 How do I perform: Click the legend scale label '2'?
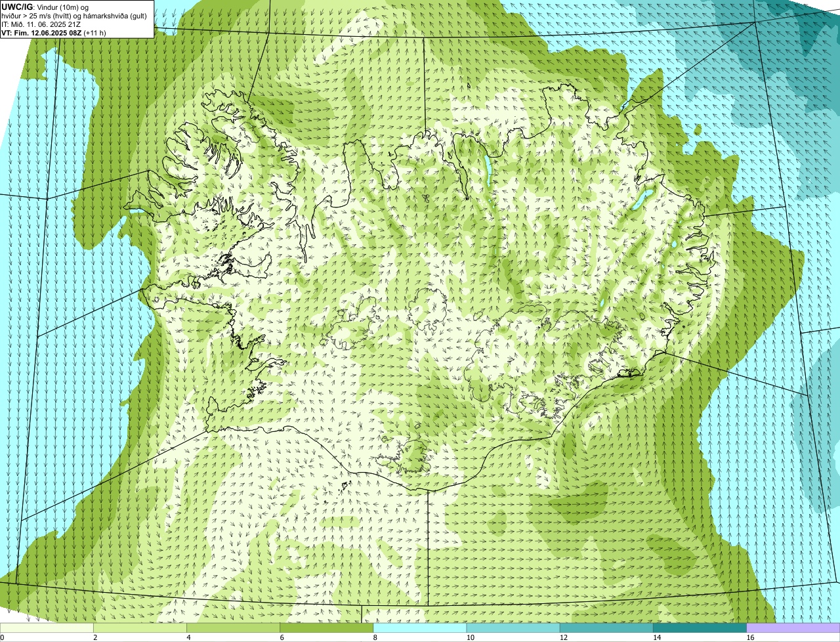95,637
